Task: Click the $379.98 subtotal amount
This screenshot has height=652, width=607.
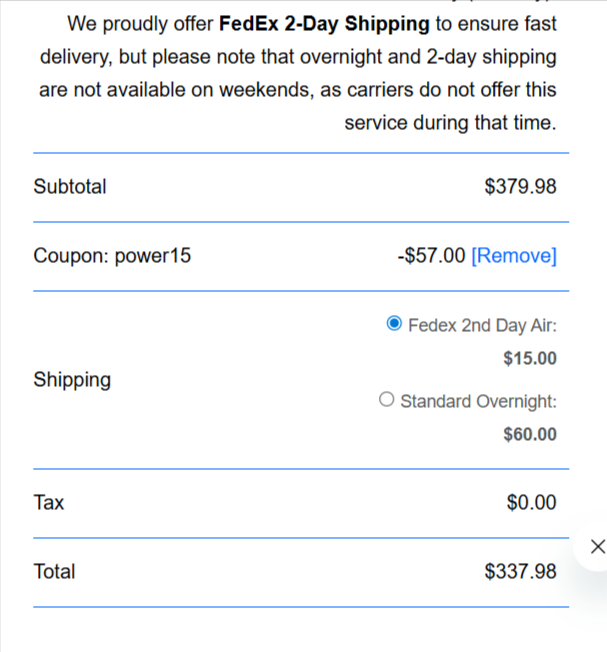Action: pos(520,187)
